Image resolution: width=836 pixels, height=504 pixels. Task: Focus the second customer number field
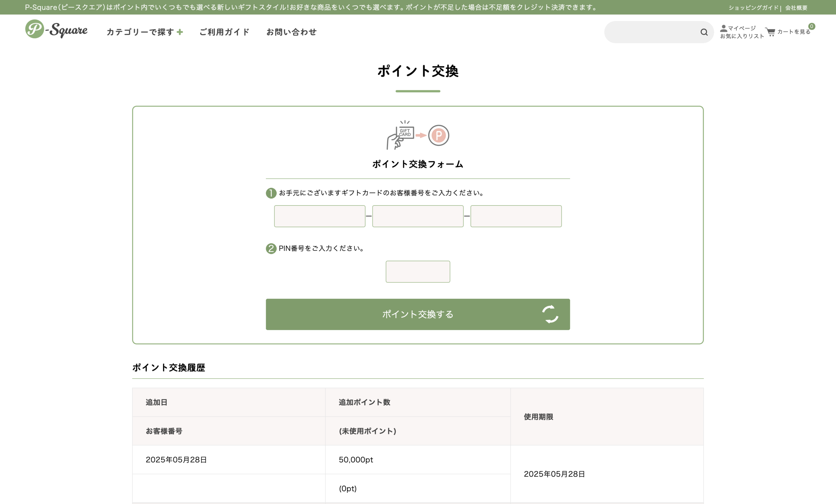[x=418, y=216]
